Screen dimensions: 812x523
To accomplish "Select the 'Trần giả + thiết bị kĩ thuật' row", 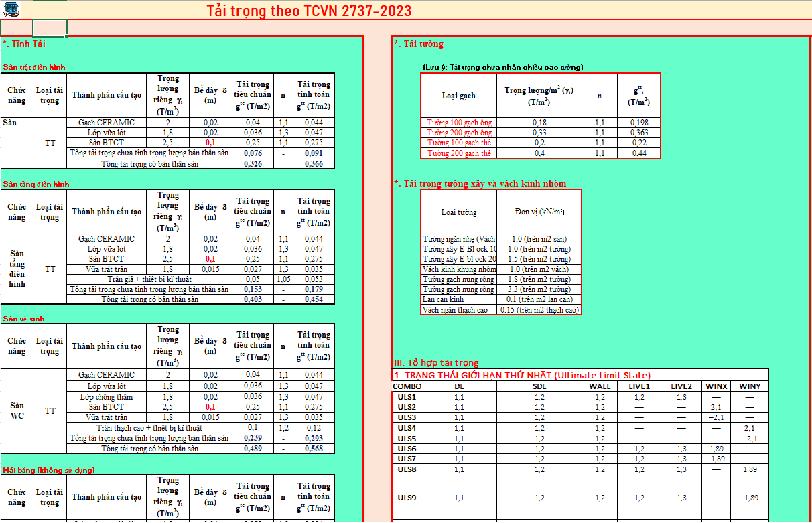I will [150, 279].
